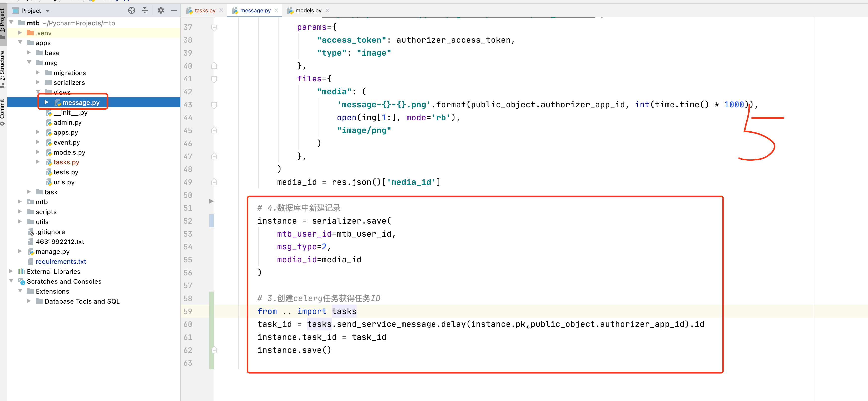
Task: Open requirements.txt in project tree
Action: pos(61,261)
